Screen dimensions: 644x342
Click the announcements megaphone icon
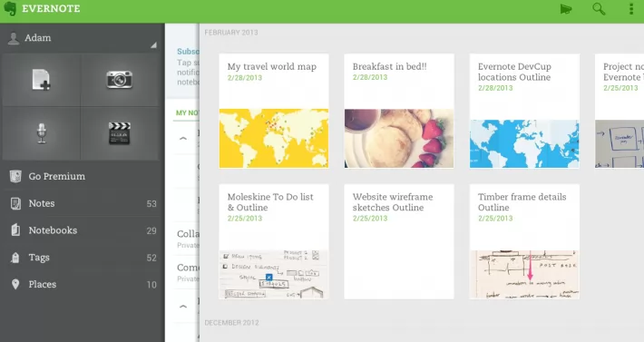pyautogui.click(x=566, y=9)
